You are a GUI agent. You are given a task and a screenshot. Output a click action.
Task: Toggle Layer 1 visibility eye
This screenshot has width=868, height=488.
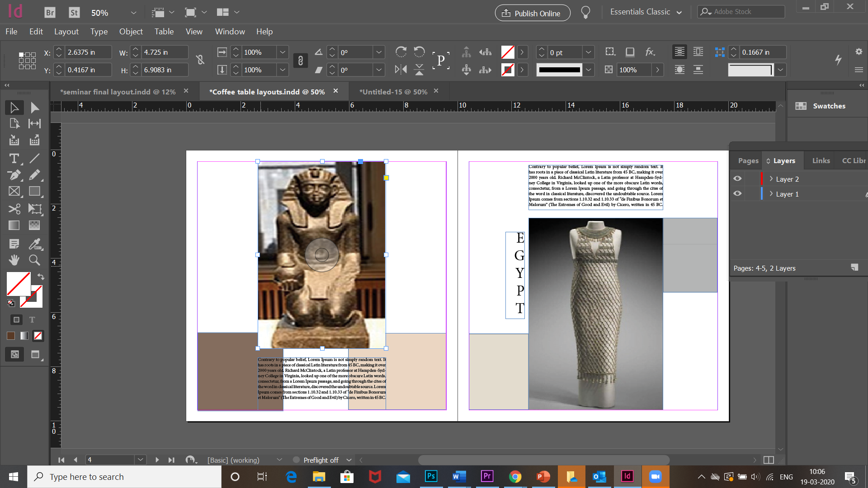(x=737, y=193)
